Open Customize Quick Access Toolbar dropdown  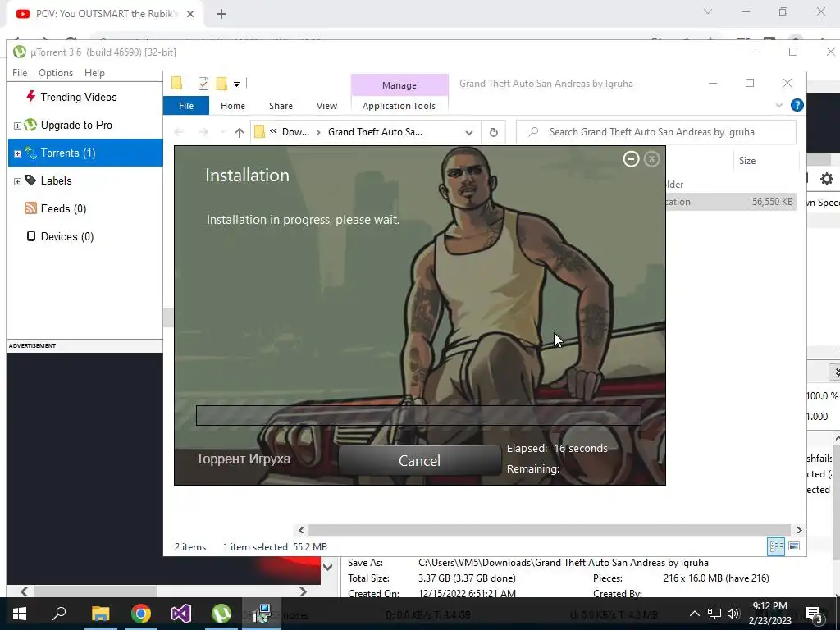click(236, 84)
